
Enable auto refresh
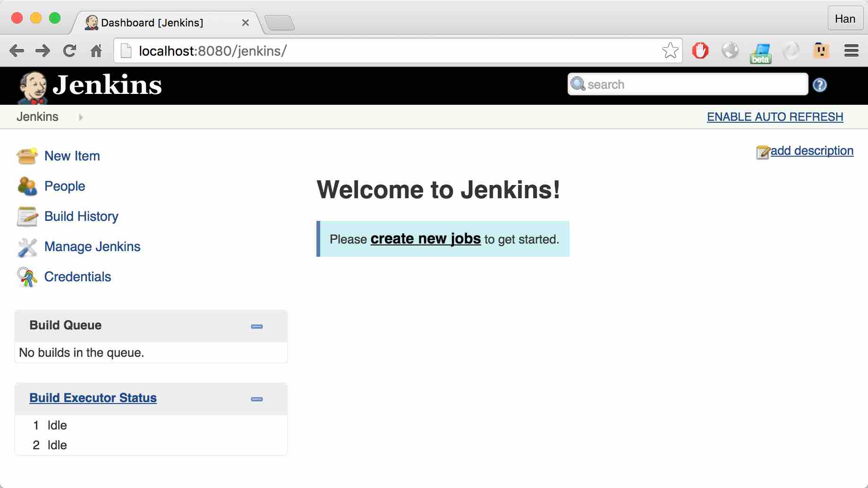[774, 117]
